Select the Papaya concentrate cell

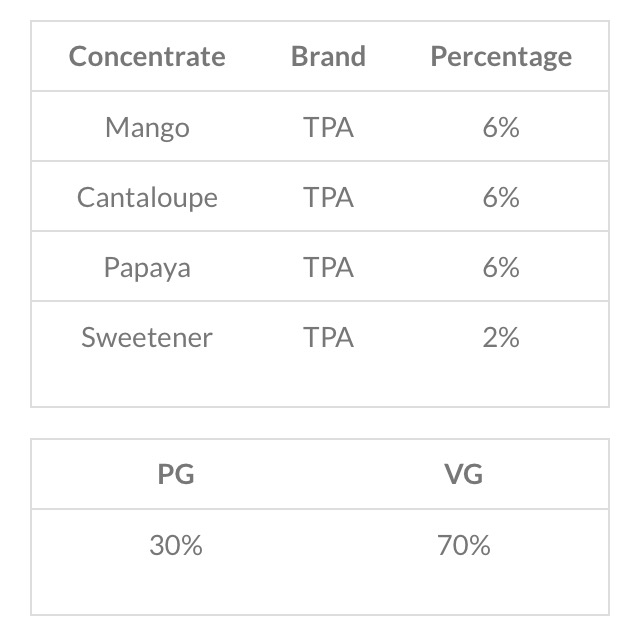coord(147,267)
